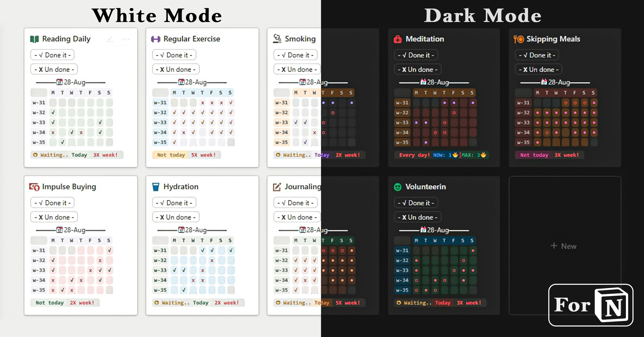Select w-33 row label in Meditation

(402, 123)
